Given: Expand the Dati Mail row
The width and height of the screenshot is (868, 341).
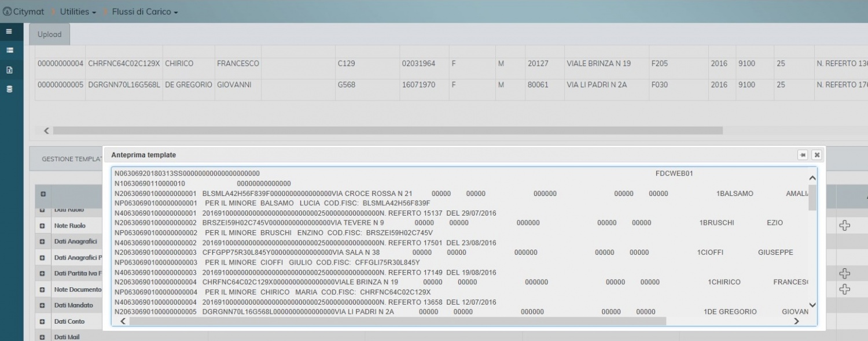Looking at the screenshot, I should click(42, 337).
